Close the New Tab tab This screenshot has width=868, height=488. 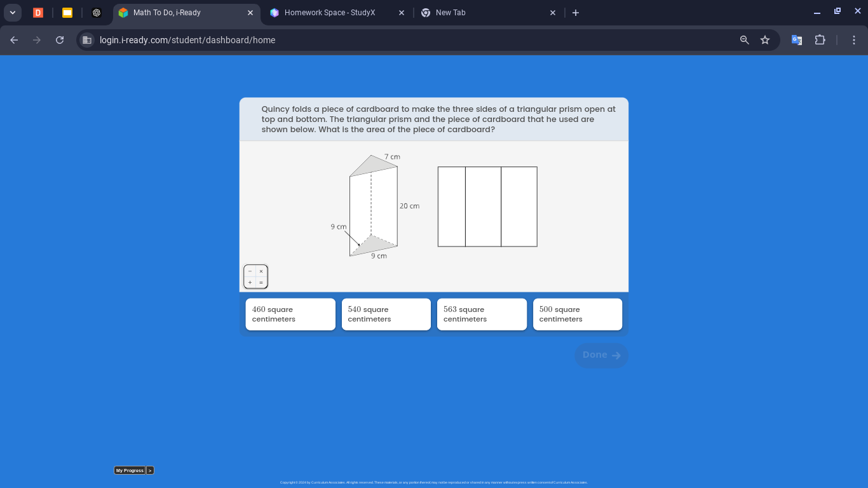pos(552,13)
